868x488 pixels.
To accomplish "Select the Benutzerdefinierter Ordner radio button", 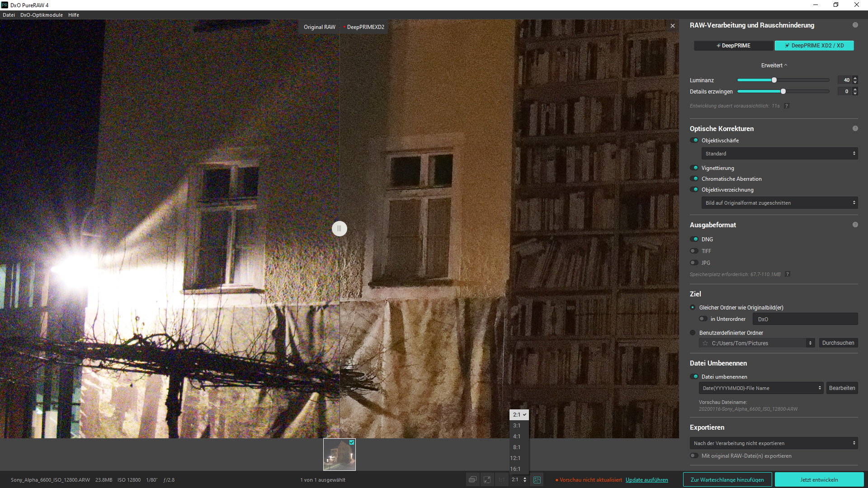I will point(693,333).
